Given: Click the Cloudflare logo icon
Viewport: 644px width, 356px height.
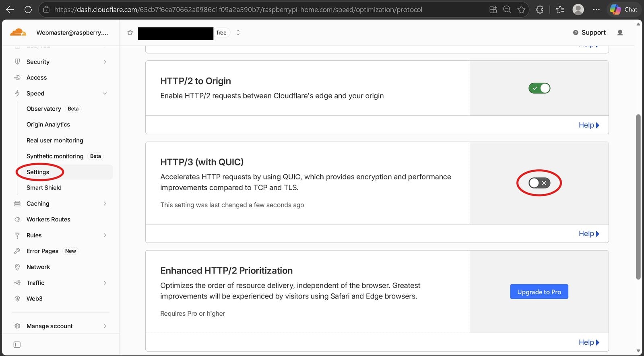Looking at the screenshot, I should click(18, 32).
